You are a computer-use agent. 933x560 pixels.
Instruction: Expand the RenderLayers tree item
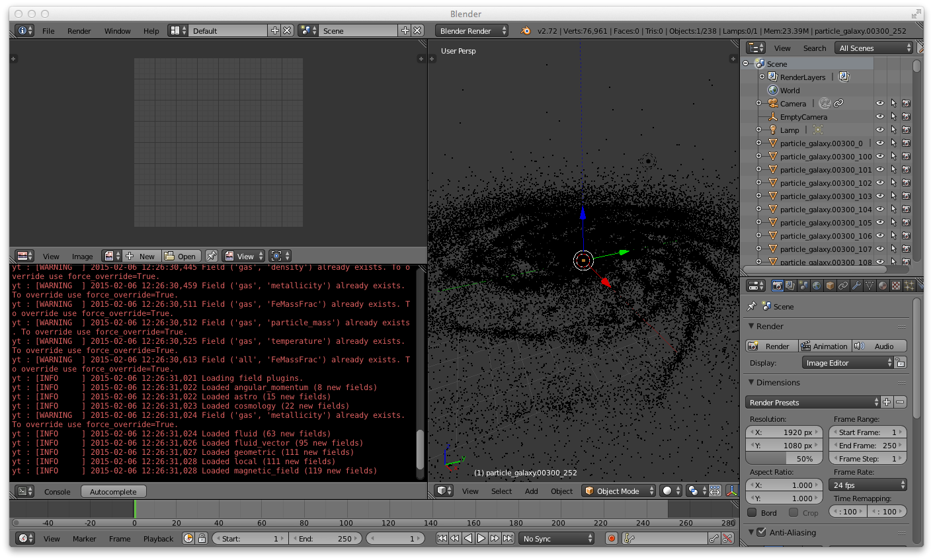(762, 77)
